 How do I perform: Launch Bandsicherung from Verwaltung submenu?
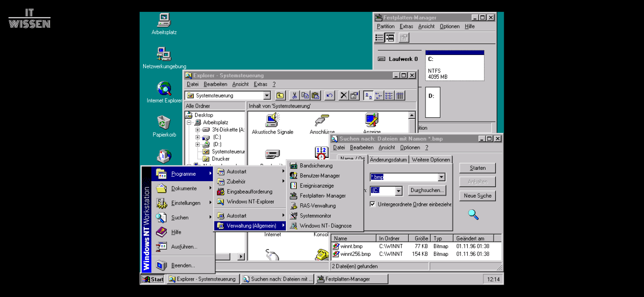pos(325,166)
